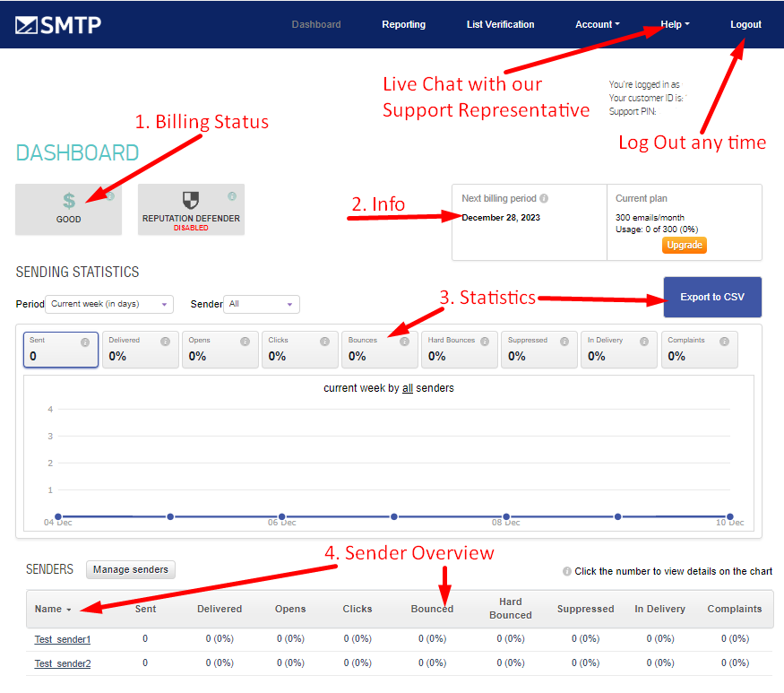
Task: Click the Complaints column header in senders table
Action: [735, 609]
